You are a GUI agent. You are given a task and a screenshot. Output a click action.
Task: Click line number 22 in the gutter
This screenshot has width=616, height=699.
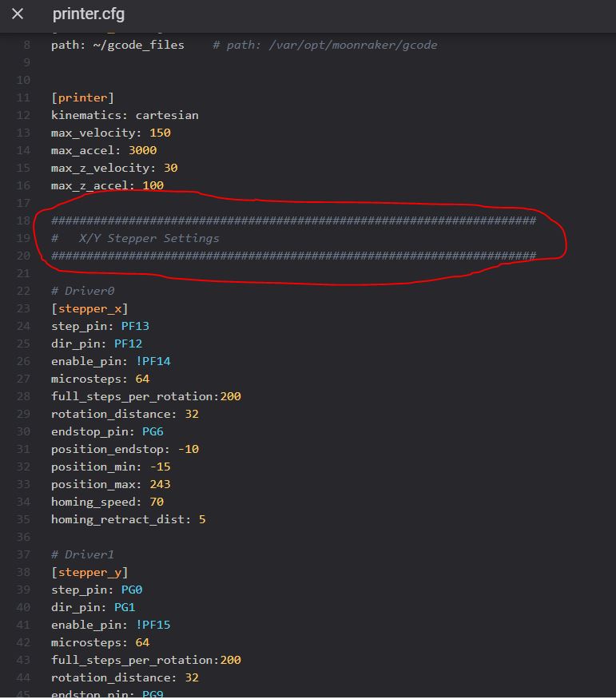[23, 291]
